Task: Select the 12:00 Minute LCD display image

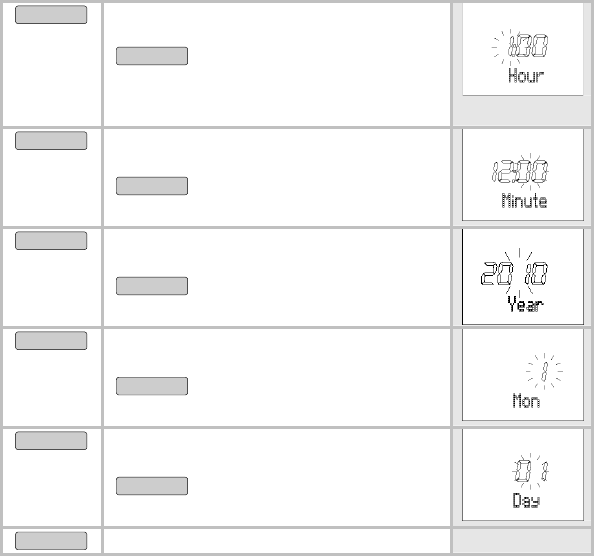Action: (523, 175)
